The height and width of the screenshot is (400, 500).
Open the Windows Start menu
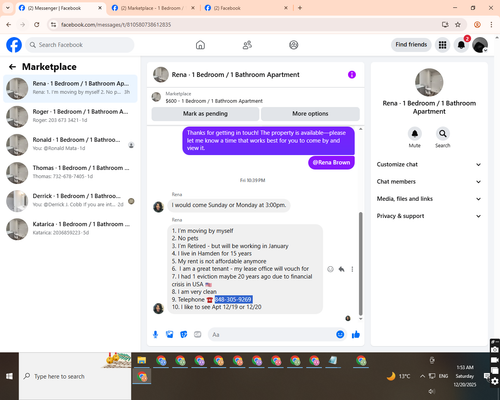[9, 376]
